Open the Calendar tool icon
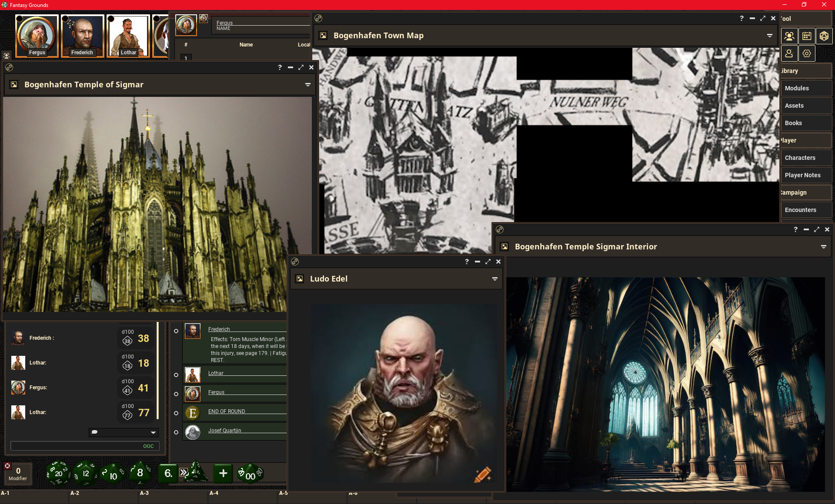The width and height of the screenshot is (835, 504). tap(807, 36)
